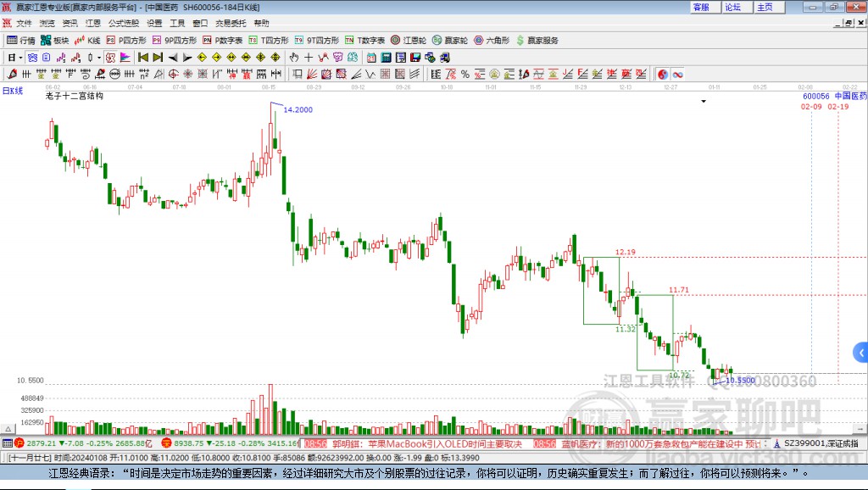Select the zigzag wave line tool
Viewport: 868px width, 490px height.
point(370,75)
